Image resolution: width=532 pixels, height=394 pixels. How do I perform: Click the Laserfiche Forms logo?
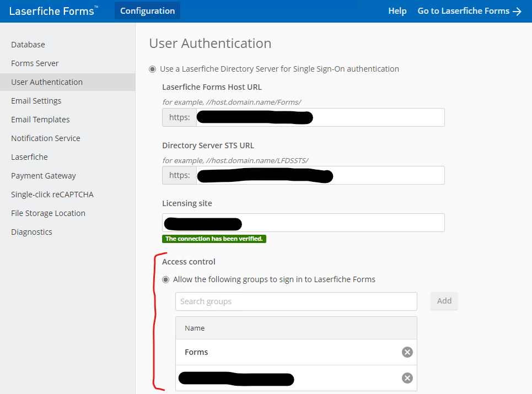point(53,11)
